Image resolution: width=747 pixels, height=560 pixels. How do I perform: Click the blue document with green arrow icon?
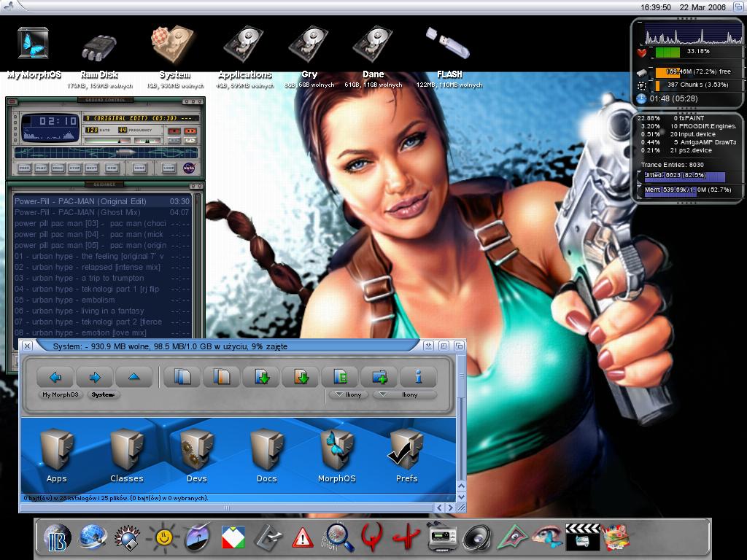click(262, 377)
